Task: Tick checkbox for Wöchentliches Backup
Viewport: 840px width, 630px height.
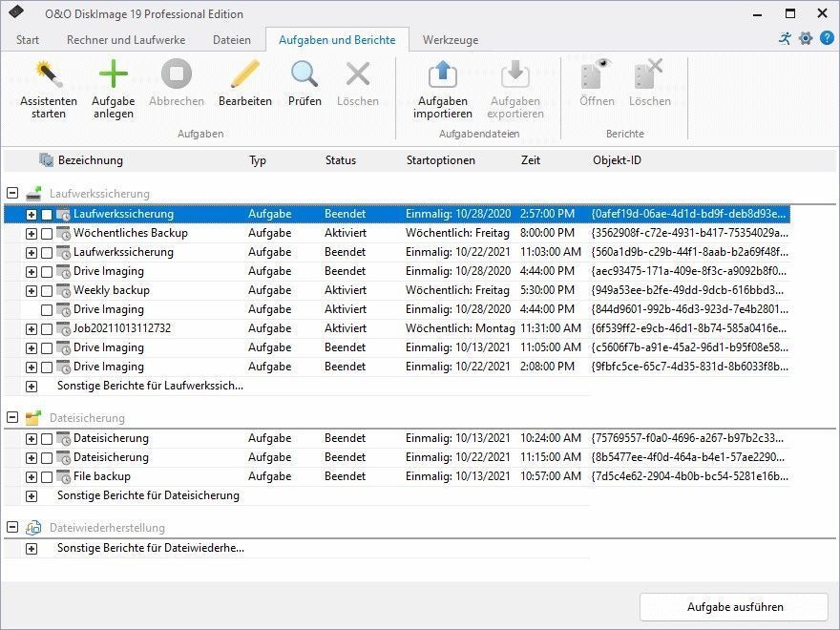Action: point(47,234)
